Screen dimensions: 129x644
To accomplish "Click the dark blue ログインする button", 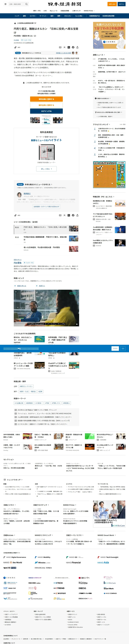I will tap(46, 111).
